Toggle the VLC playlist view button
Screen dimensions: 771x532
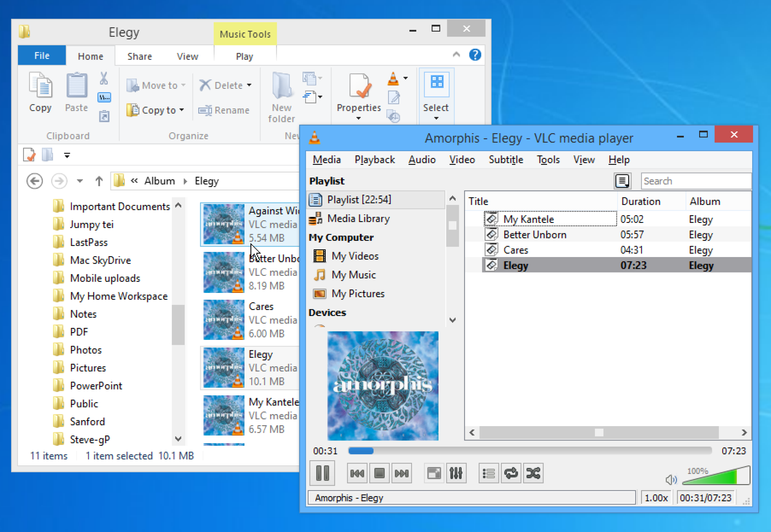(x=489, y=473)
